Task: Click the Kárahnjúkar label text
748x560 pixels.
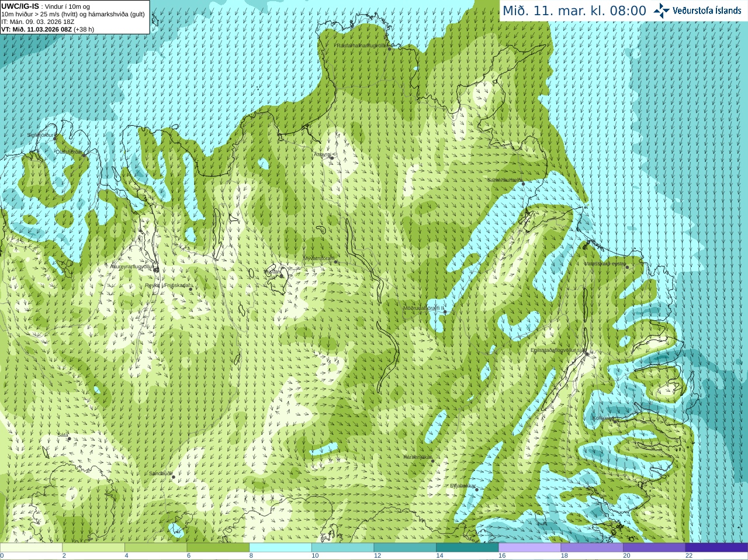Action: 418,457
